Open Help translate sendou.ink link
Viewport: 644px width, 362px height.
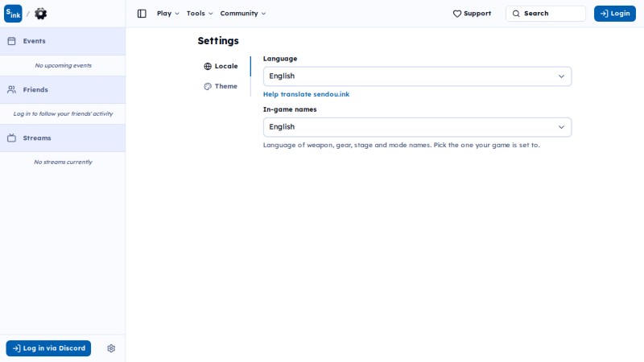click(x=307, y=94)
